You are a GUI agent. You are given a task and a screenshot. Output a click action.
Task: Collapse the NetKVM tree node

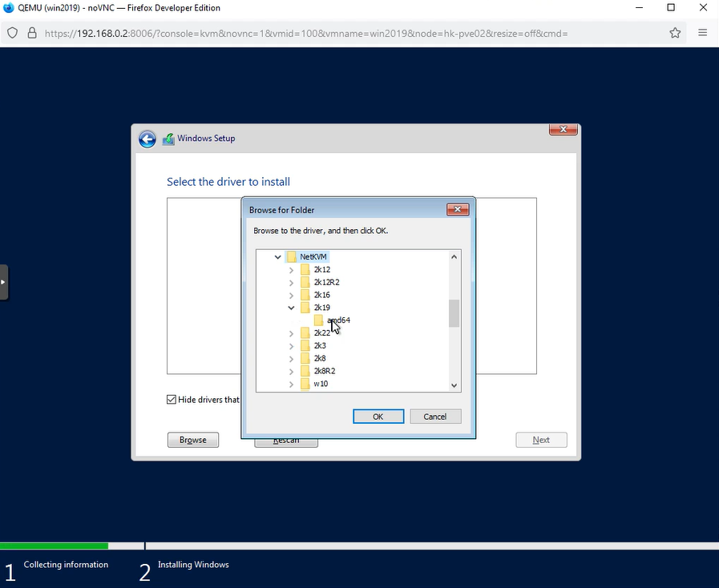pos(278,257)
